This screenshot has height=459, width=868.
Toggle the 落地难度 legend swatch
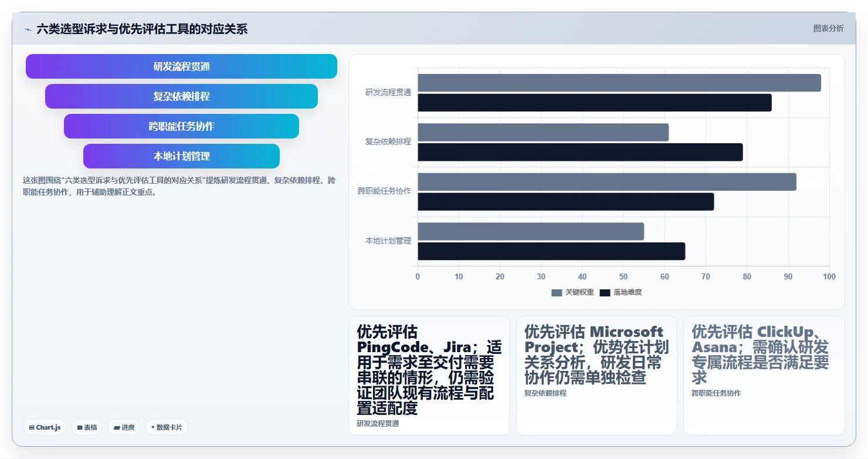pyautogui.click(x=605, y=292)
